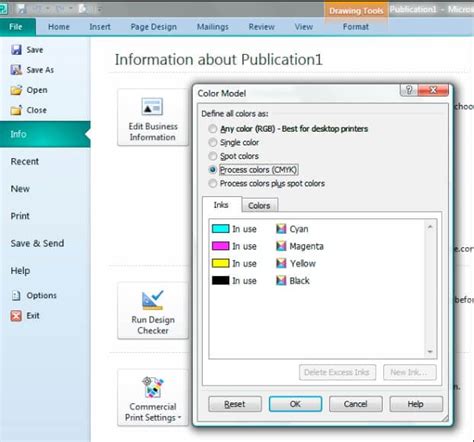Click the magenta color swatch
This screenshot has width=474, height=442.
(x=220, y=246)
